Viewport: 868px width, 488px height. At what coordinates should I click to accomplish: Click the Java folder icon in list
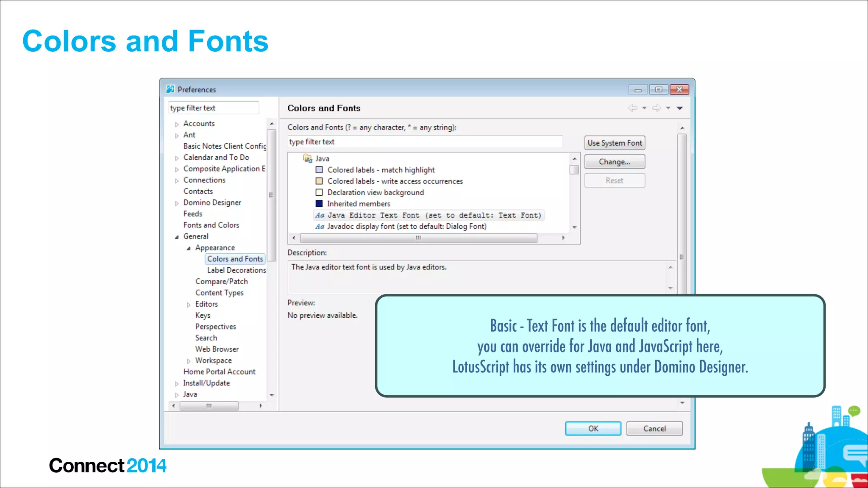click(x=307, y=158)
